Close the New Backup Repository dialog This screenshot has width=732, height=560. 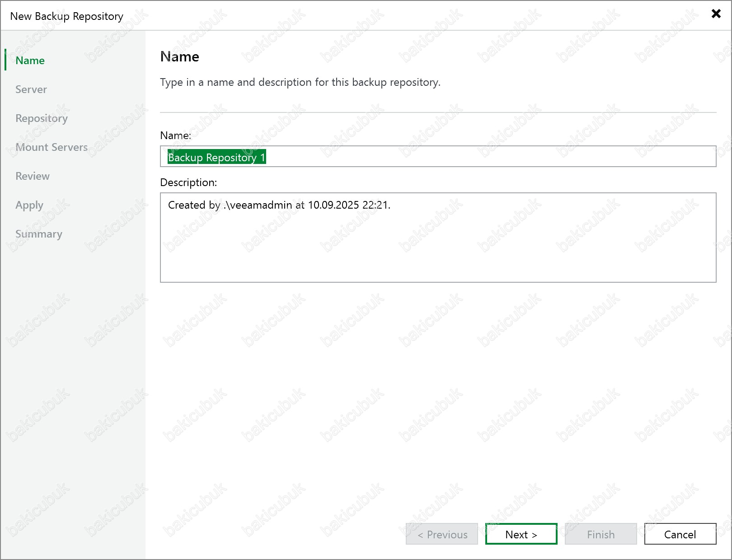(716, 14)
